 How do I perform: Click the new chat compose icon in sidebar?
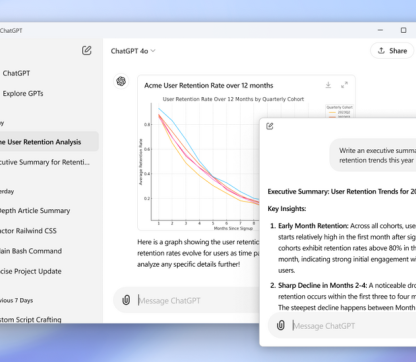[87, 50]
